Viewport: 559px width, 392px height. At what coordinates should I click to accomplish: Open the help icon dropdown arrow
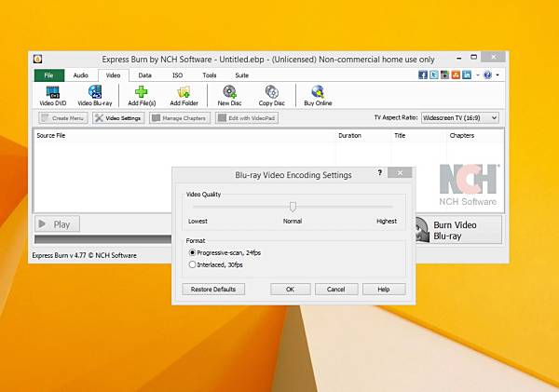tap(498, 74)
